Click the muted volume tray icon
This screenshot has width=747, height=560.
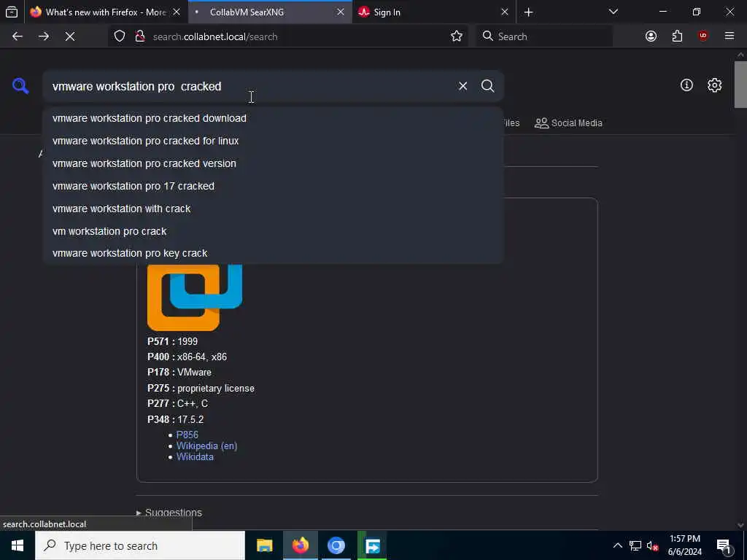(x=653, y=545)
